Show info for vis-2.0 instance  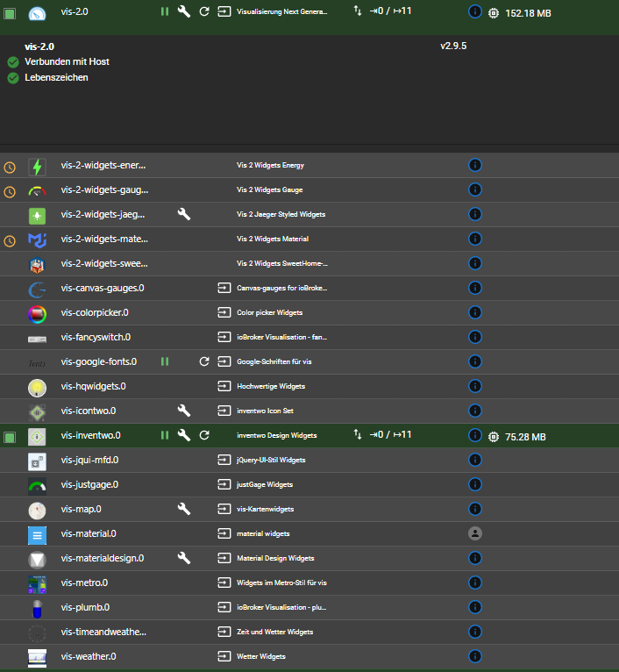pyautogui.click(x=474, y=11)
